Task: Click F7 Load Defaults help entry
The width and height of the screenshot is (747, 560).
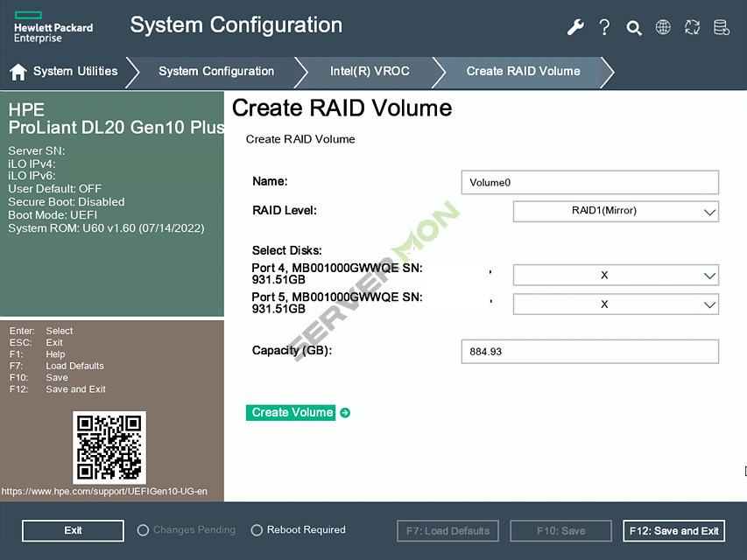Action: pyautogui.click(x=57, y=366)
